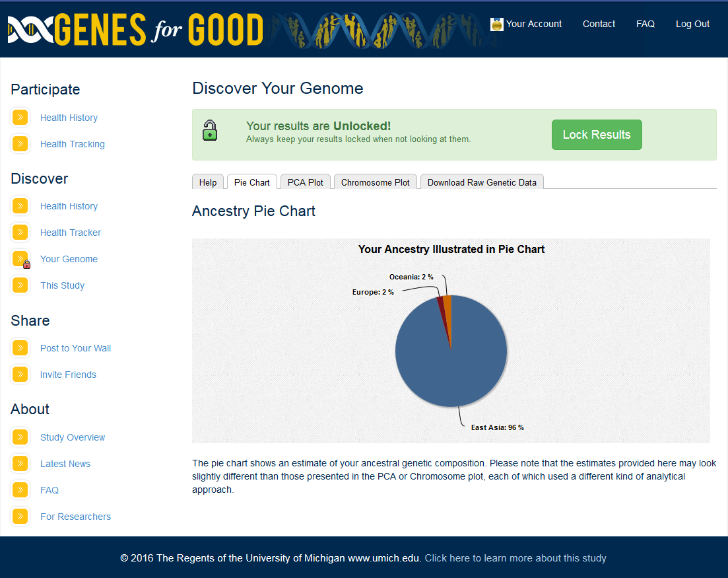
Task: Follow the Click here to learn more link
Action: point(515,558)
